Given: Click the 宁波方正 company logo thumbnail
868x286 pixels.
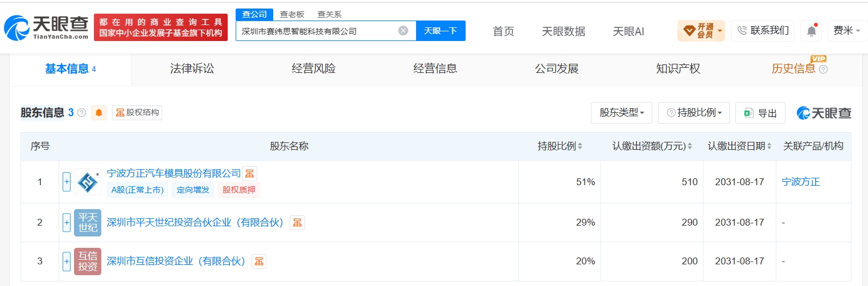Looking at the screenshot, I should pyautogui.click(x=88, y=182).
